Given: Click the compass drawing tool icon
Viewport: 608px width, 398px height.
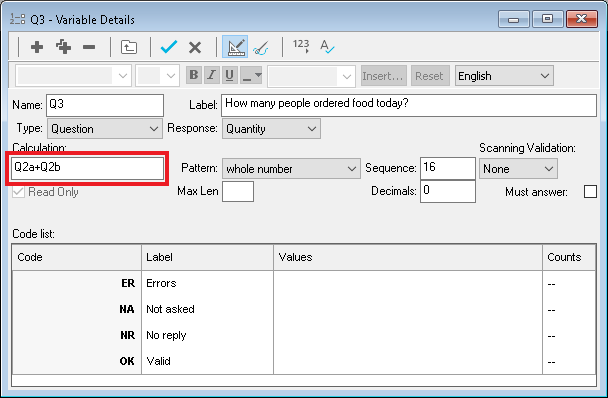Looking at the screenshot, I should (261, 47).
